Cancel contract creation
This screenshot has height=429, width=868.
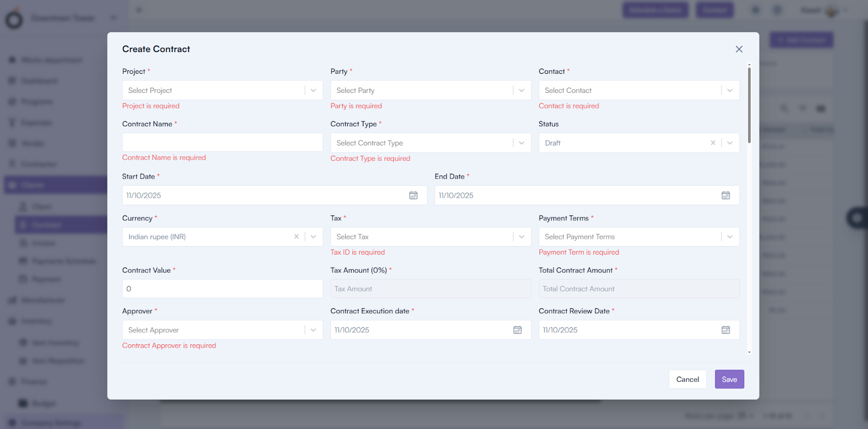(x=687, y=380)
